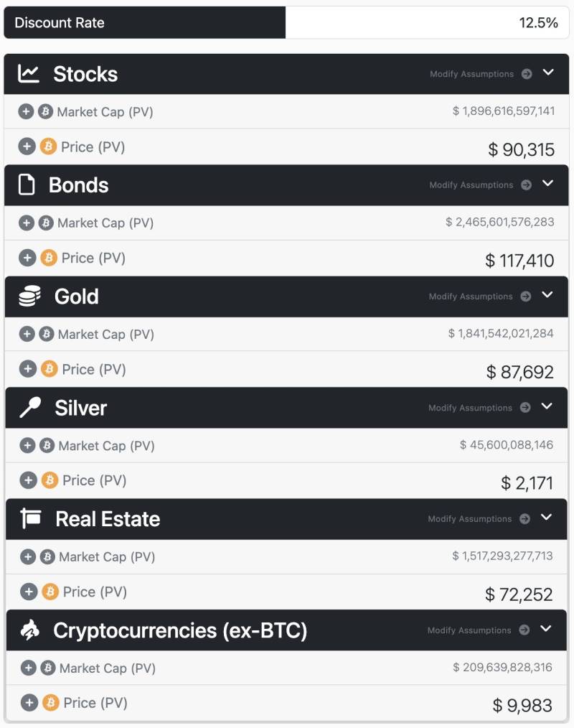
Task: Open Modify Assumptions for Silver
Action: 479,408
